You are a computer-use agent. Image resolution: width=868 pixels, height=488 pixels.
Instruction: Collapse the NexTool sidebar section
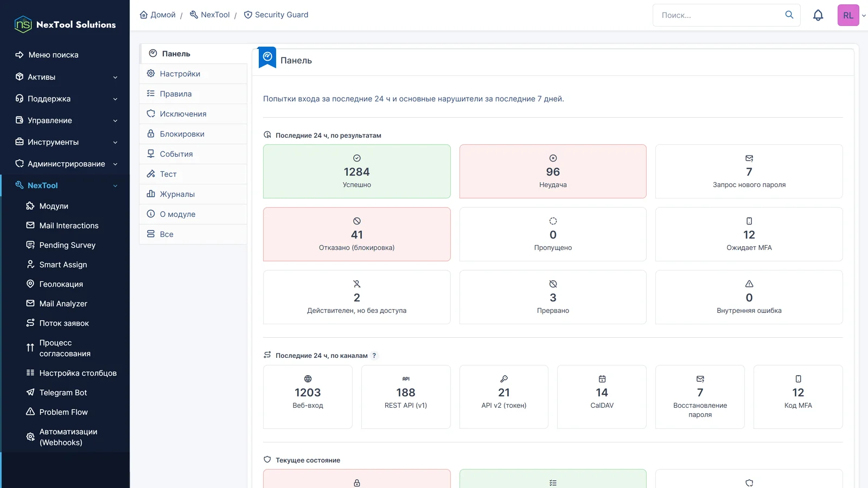pyautogui.click(x=65, y=185)
